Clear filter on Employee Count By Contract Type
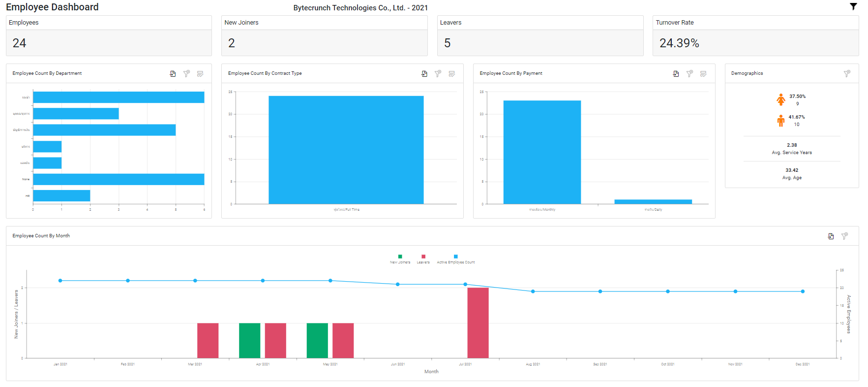868x387 pixels. [x=438, y=74]
